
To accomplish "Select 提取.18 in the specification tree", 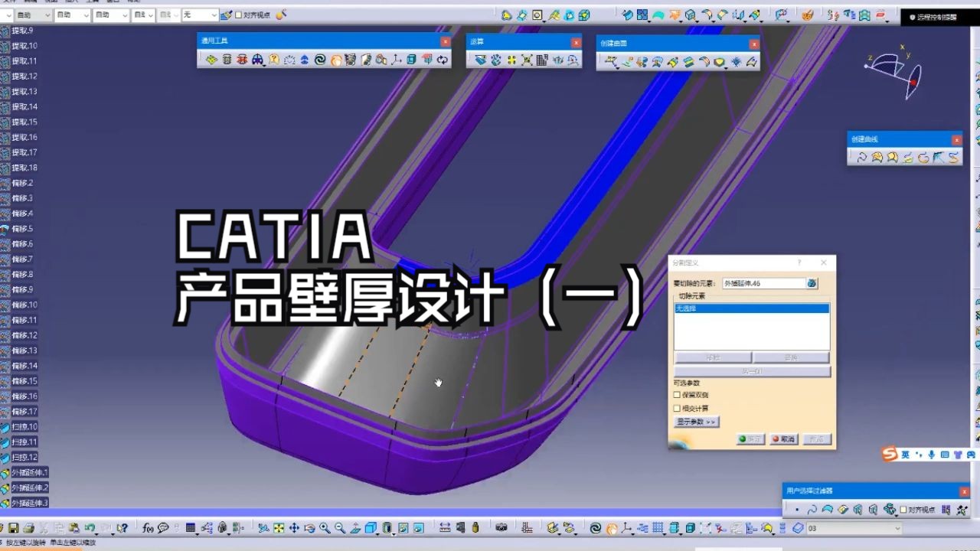I will coord(24,168).
